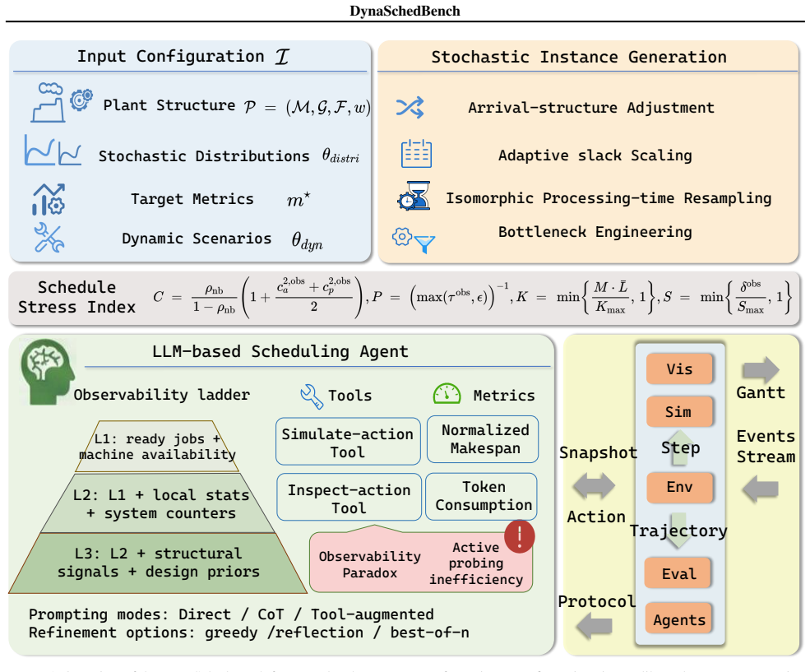Click the bar chart gear icon beside Target Metrics

tap(49, 199)
